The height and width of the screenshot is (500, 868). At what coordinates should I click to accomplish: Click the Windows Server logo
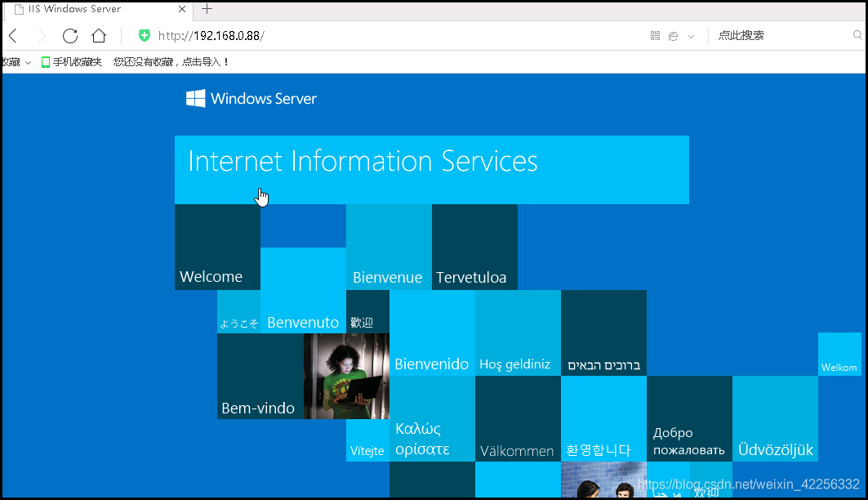click(x=251, y=99)
